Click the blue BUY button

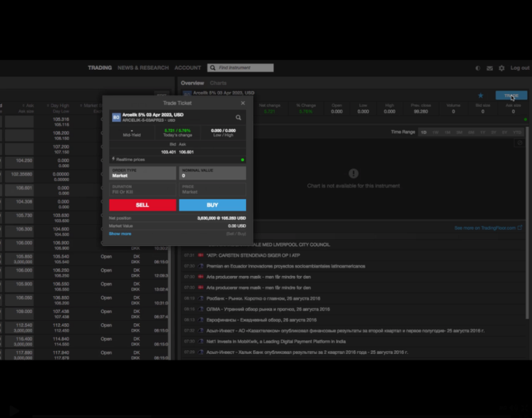point(213,205)
